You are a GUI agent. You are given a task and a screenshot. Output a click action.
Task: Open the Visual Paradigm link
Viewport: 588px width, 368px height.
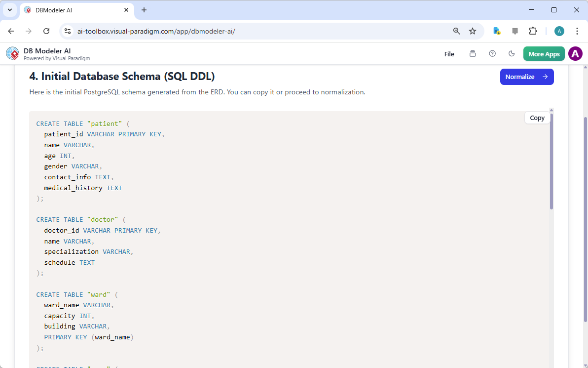[x=71, y=58]
